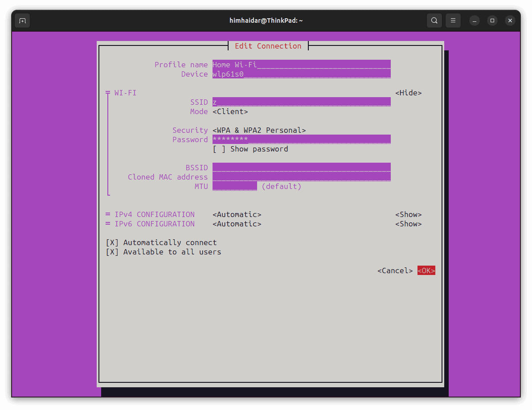
Task: Open the terminal hamburger menu
Action: tap(453, 20)
